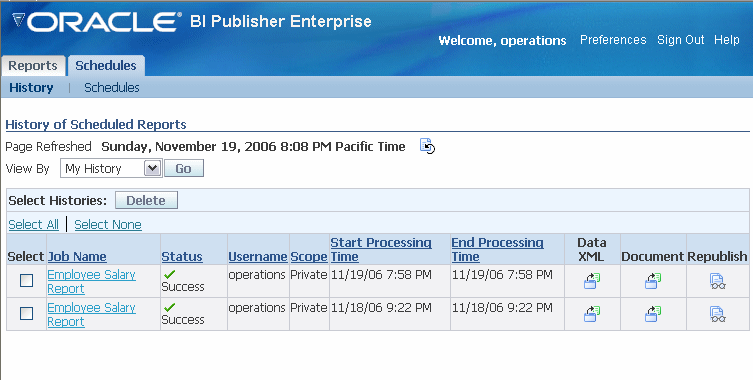Click the Oracle logo in header
The height and width of the screenshot is (380, 753).
[96, 22]
